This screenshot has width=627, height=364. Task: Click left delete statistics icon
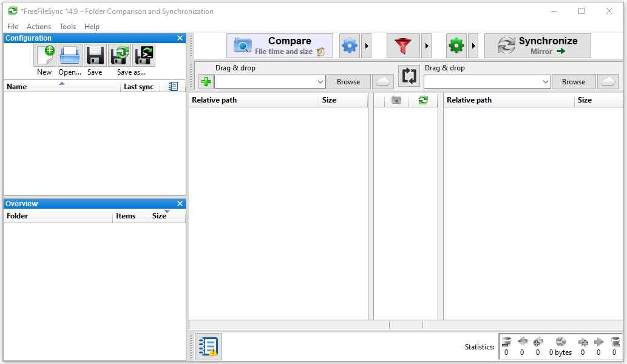click(506, 342)
